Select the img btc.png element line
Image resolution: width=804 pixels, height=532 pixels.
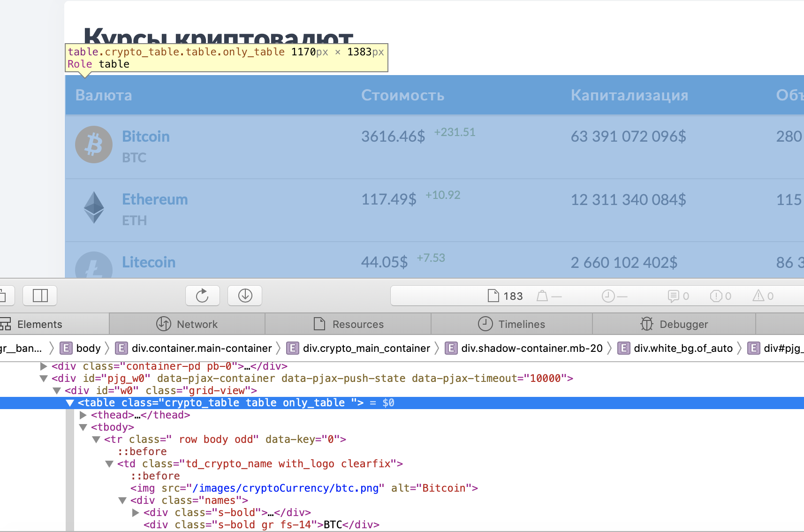(304, 488)
